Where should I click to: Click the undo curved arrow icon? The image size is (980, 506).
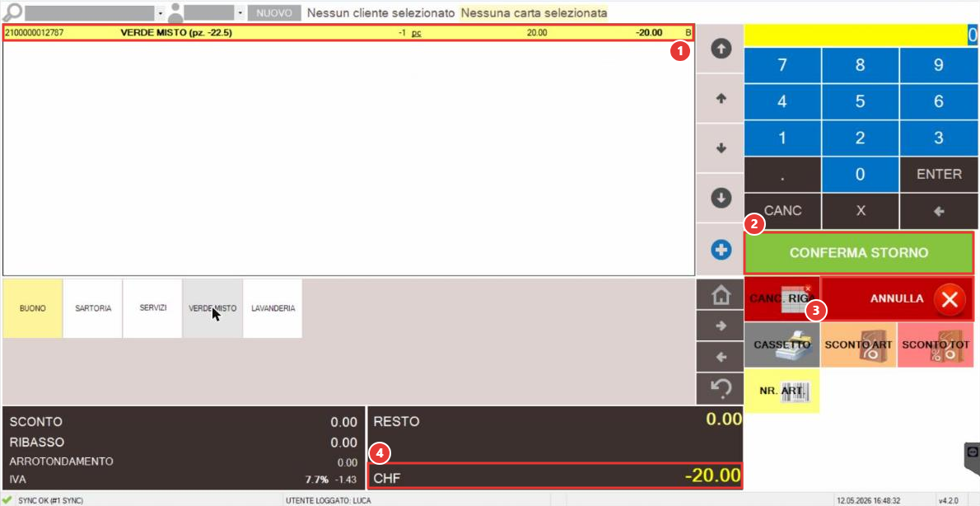(721, 389)
